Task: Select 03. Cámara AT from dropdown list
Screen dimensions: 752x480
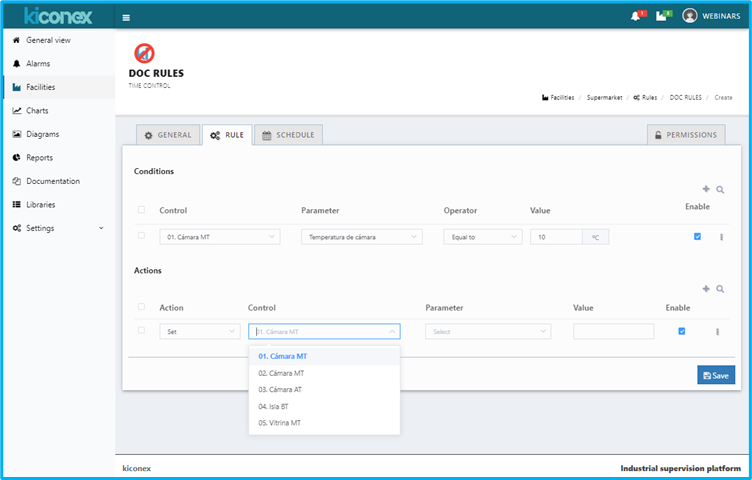Action: [x=280, y=389]
